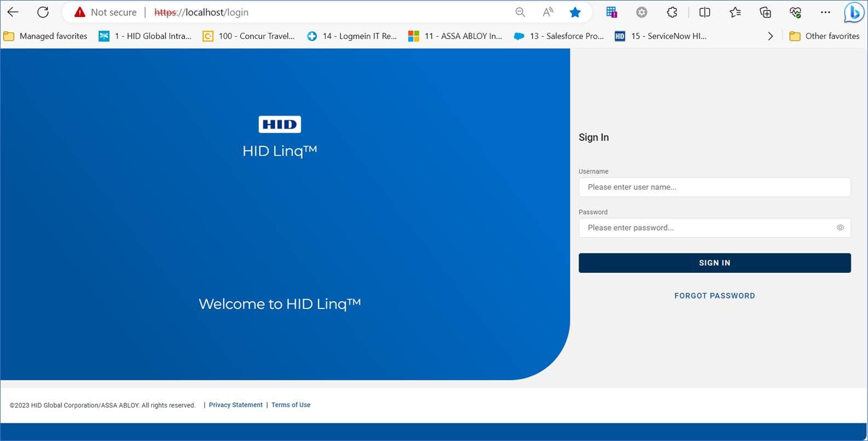Open the Terms of Use link
The height and width of the screenshot is (441, 868).
click(x=291, y=405)
